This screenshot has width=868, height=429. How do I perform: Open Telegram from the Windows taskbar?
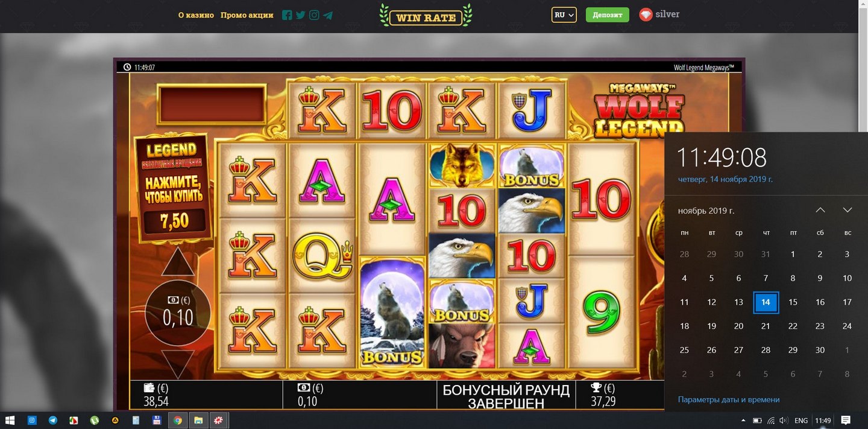click(53, 420)
